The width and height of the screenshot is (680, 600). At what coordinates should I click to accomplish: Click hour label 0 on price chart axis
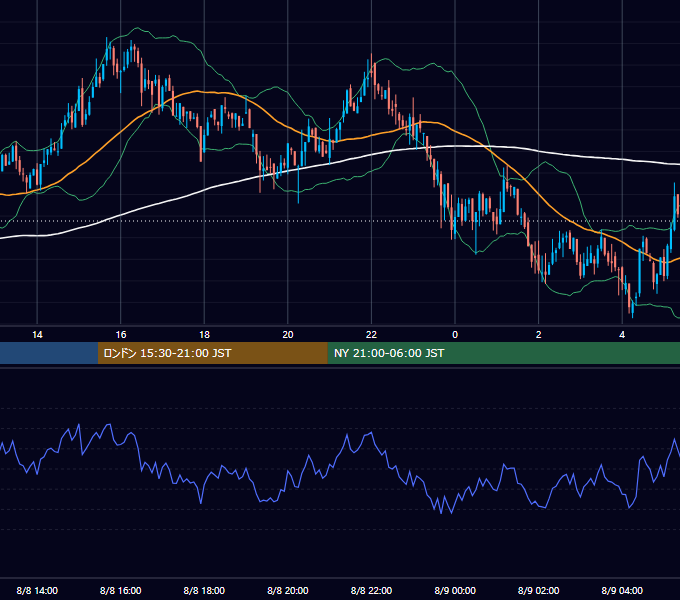pos(455,335)
